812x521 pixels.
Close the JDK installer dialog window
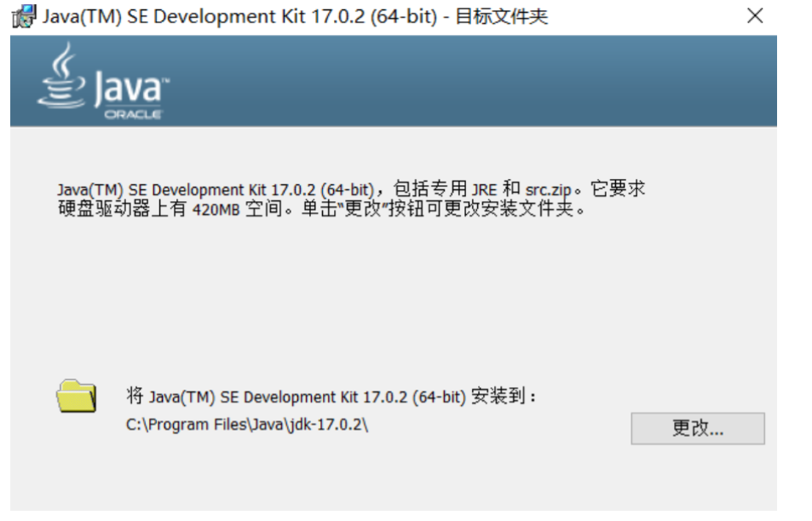point(755,16)
